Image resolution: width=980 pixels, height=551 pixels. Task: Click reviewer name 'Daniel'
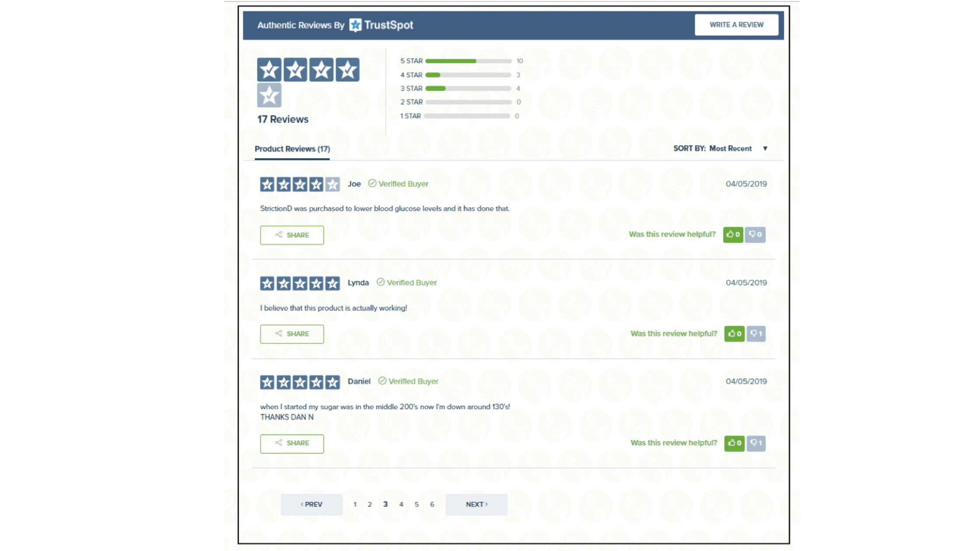click(359, 381)
